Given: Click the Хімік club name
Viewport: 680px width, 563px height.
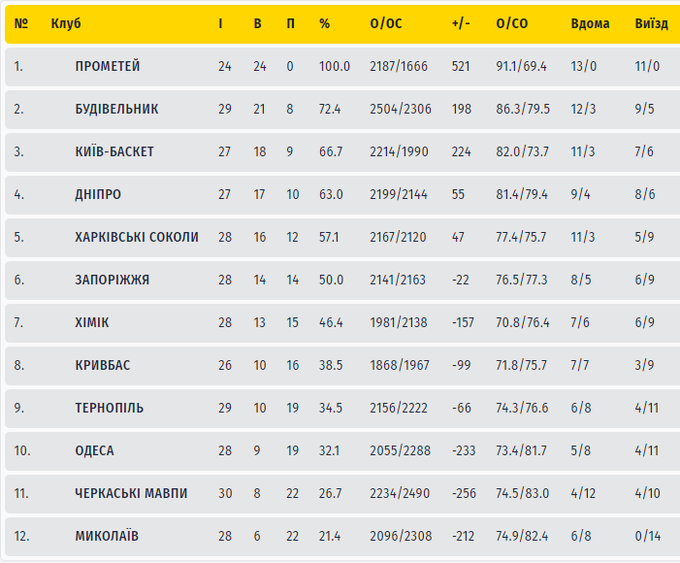Looking at the screenshot, I should [x=92, y=322].
